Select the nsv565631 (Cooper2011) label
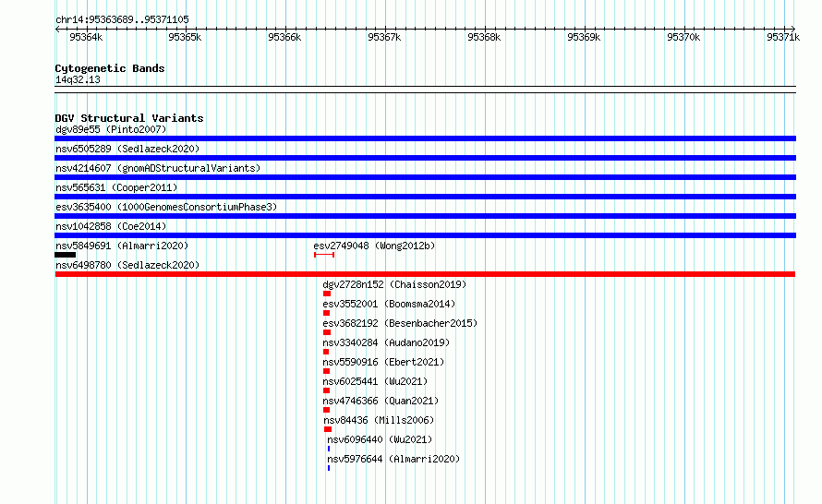 point(116,187)
